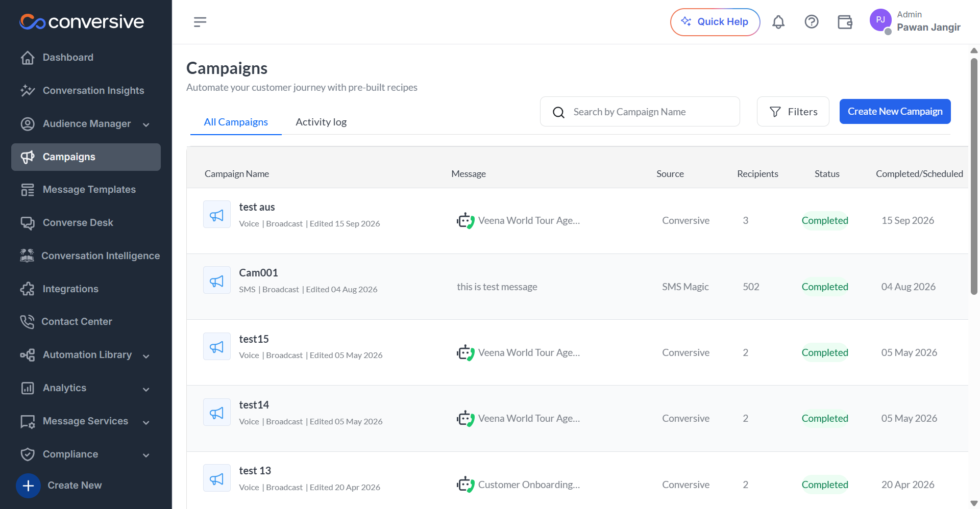Open the notifications bell
The height and width of the screenshot is (509, 980).
778,22
